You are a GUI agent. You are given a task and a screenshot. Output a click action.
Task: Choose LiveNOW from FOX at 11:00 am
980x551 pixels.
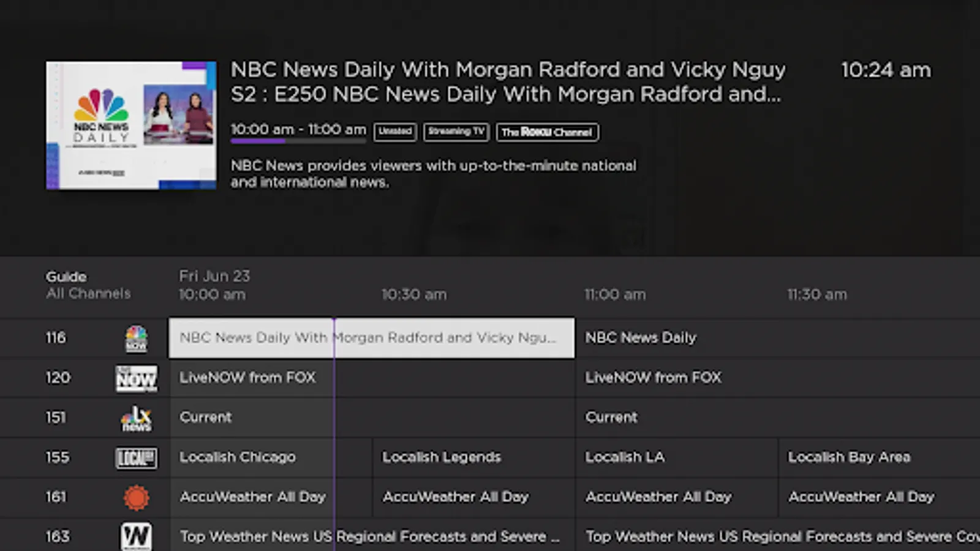coord(778,378)
